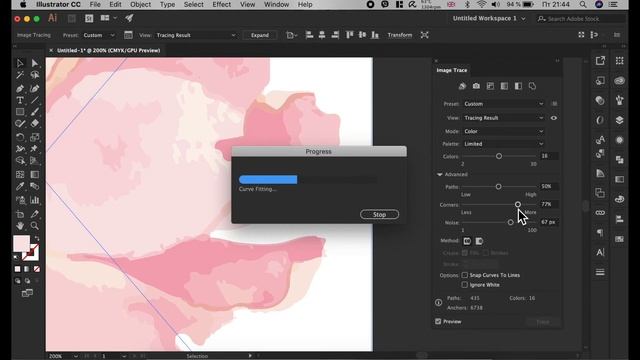The width and height of the screenshot is (640, 360).
Task: Collapse the Advanced section triangle
Action: 440,175
